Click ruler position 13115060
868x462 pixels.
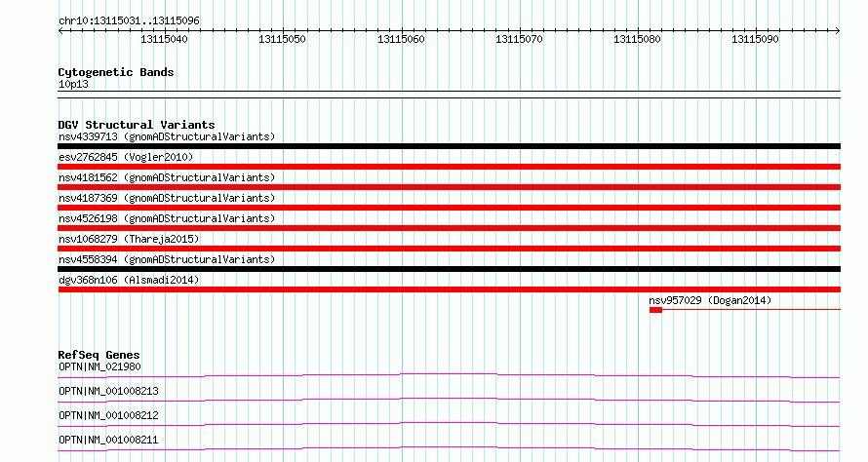(401, 39)
